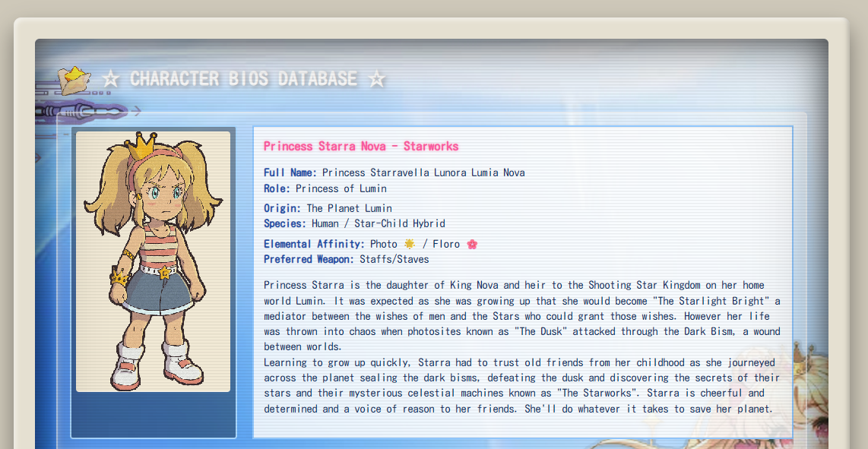Open Princess Starra's portrait image
The height and width of the screenshot is (449, 868).
(153, 261)
